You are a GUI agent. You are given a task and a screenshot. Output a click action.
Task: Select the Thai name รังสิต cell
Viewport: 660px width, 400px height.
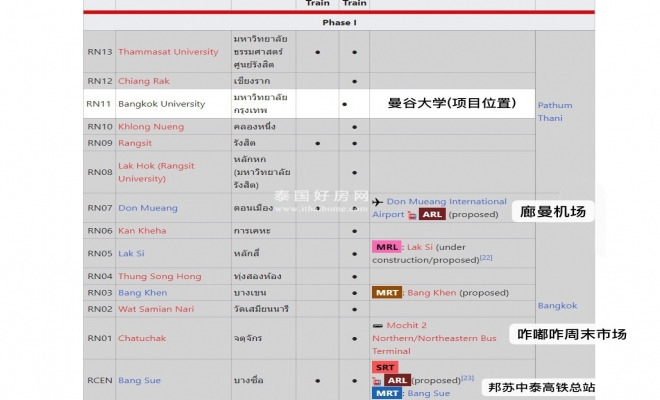[263, 143]
